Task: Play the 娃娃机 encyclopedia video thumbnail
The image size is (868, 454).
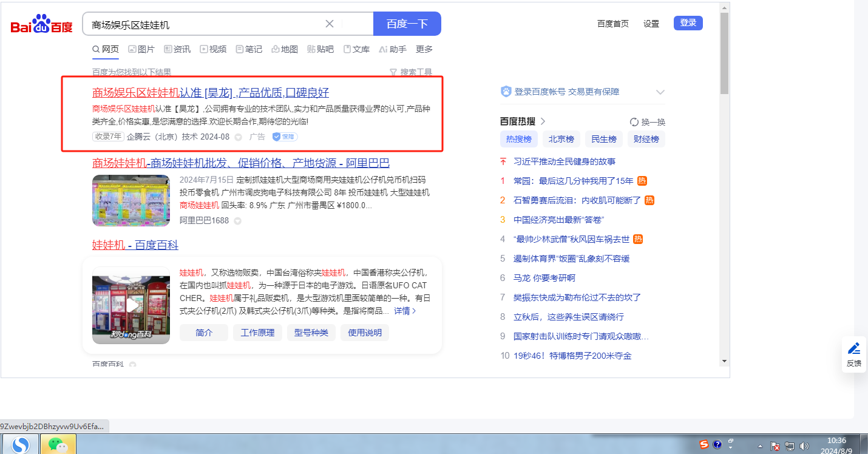Action: pos(131,305)
